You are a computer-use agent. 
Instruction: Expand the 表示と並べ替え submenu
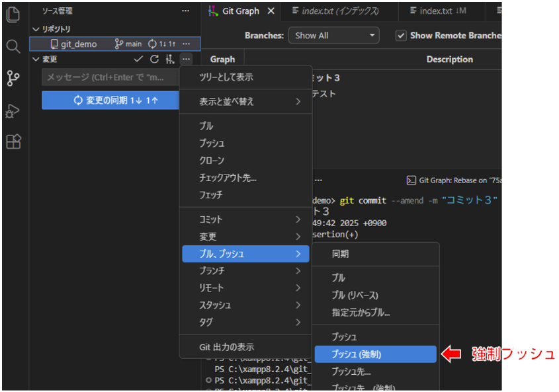click(x=245, y=102)
